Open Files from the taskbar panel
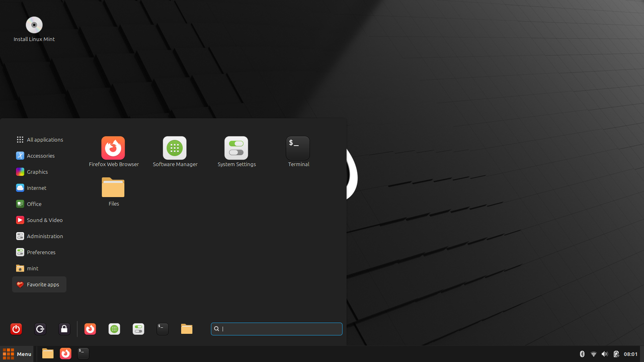 pos(48,354)
